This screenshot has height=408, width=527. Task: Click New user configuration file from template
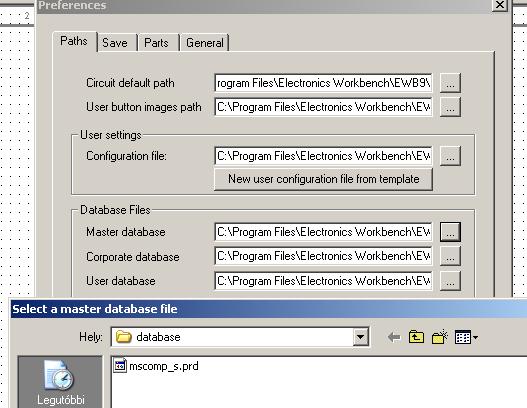(x=323, y=179)
